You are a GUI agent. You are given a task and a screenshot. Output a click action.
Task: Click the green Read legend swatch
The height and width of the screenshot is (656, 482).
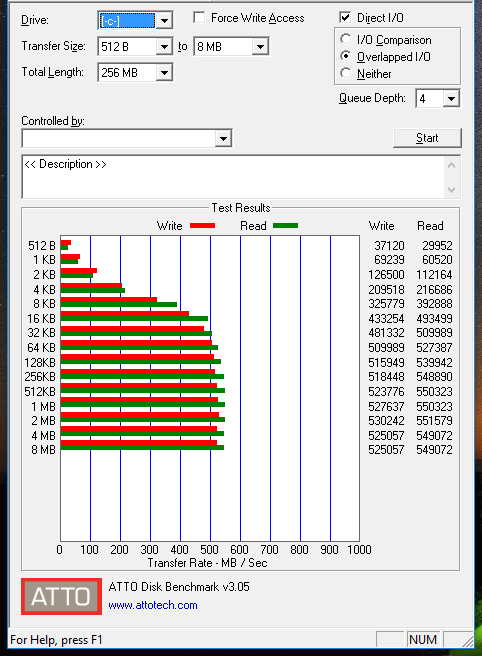(x=285, y=226)
